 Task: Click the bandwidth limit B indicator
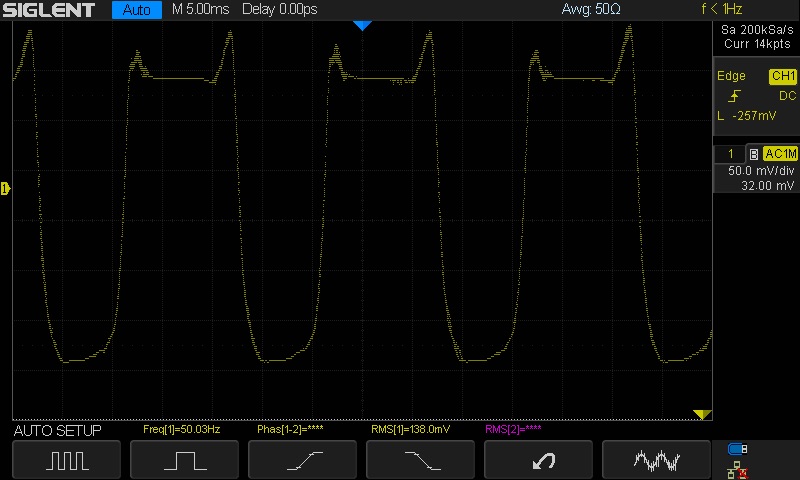coord(754,154)
